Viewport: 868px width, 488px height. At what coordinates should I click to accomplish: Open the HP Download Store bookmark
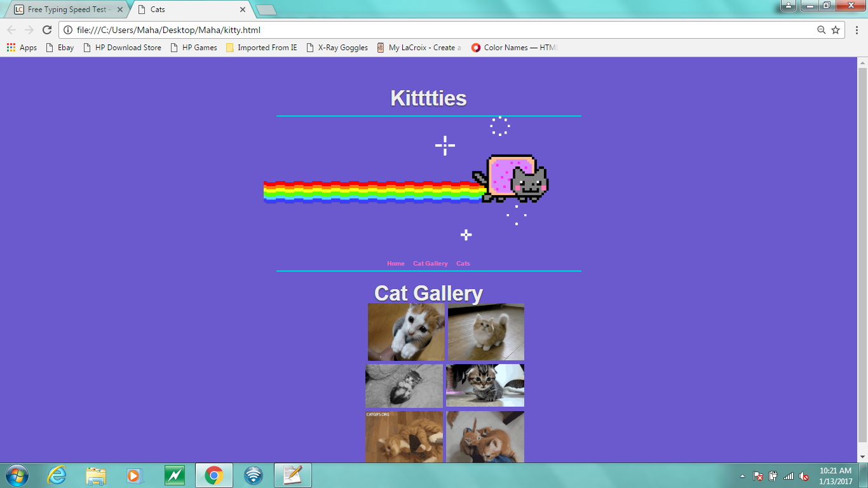click(x=122, y=48)
